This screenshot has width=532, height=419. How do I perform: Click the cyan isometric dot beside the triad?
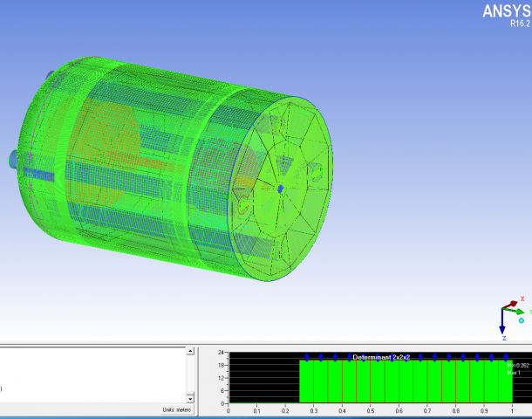tap(521, 320)
